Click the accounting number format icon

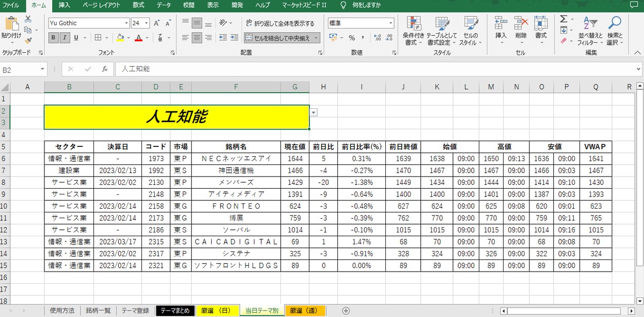333,38
